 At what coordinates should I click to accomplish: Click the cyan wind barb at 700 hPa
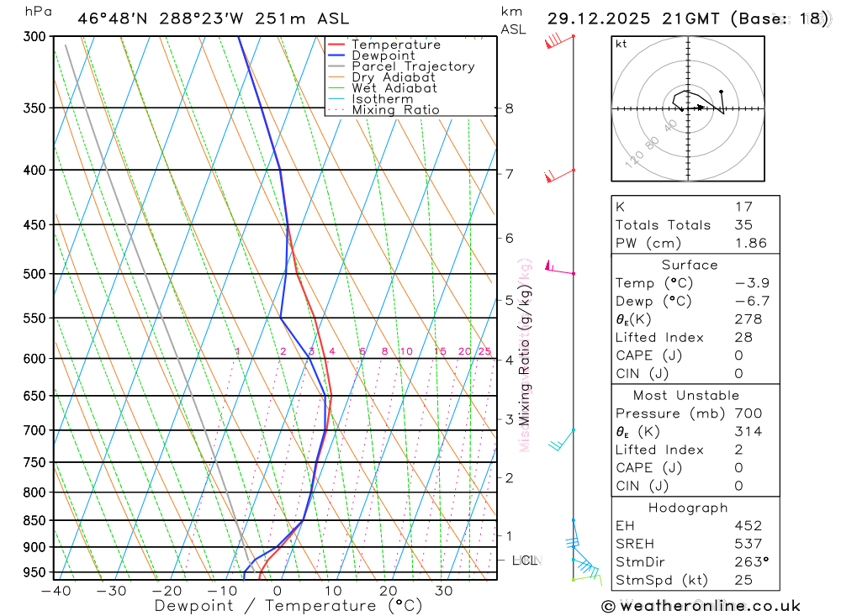click(x=562, y=440)
